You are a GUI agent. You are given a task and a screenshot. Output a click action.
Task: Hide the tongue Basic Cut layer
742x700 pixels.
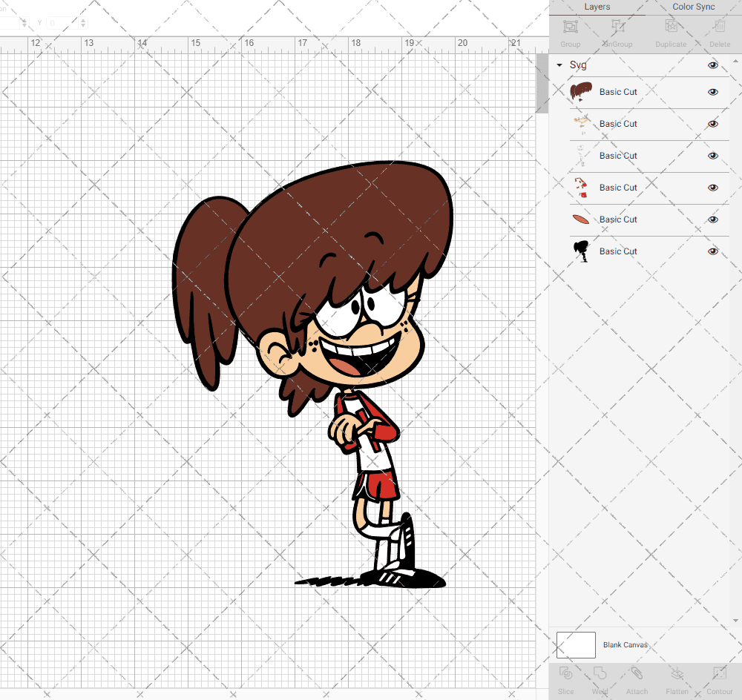coord(712,219)
